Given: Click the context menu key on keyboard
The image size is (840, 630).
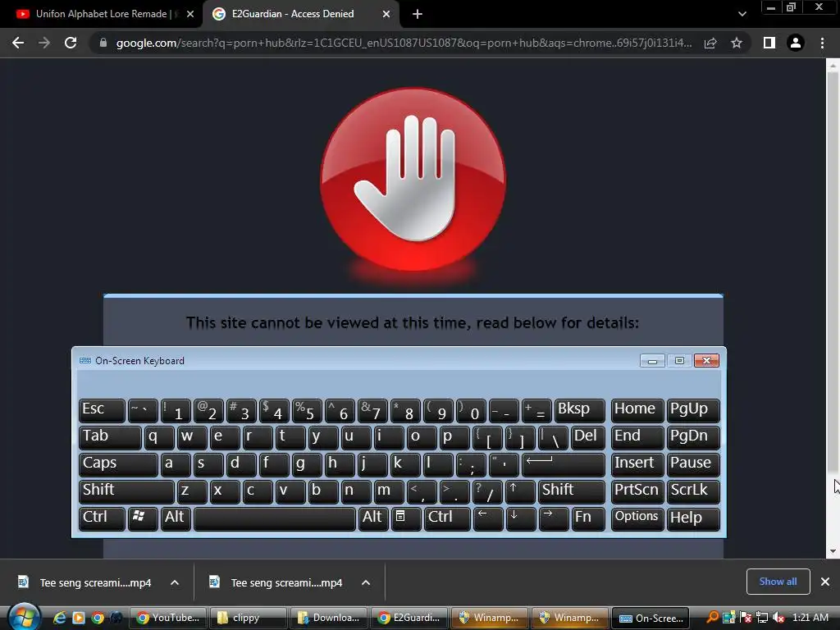Looking at the screenshot, I should coord(406,518).
